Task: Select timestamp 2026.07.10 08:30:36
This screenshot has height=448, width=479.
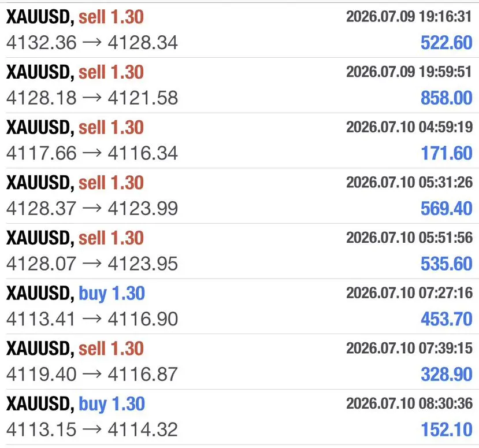Action: pos(409,403)
